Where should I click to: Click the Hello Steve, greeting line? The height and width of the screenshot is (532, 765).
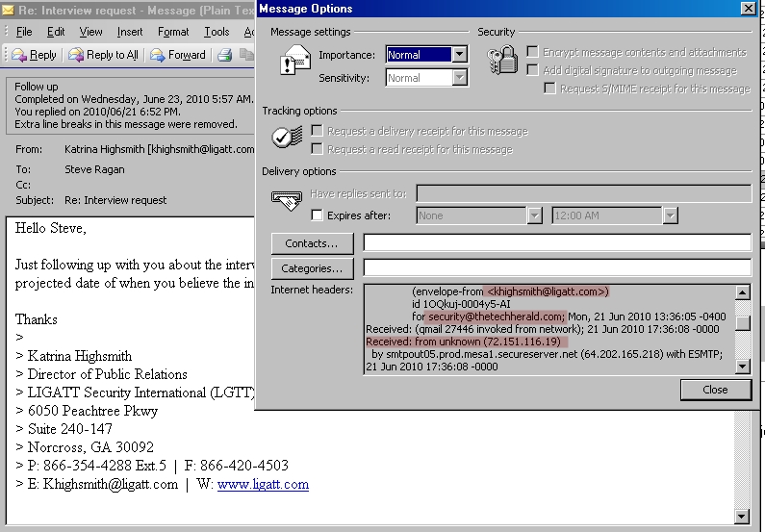click(51, 228)
